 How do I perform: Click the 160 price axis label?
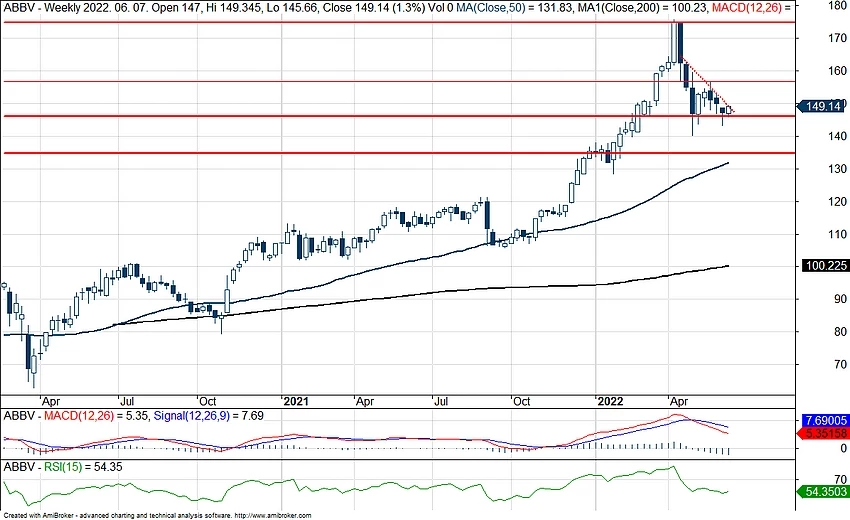click(838, 71)
